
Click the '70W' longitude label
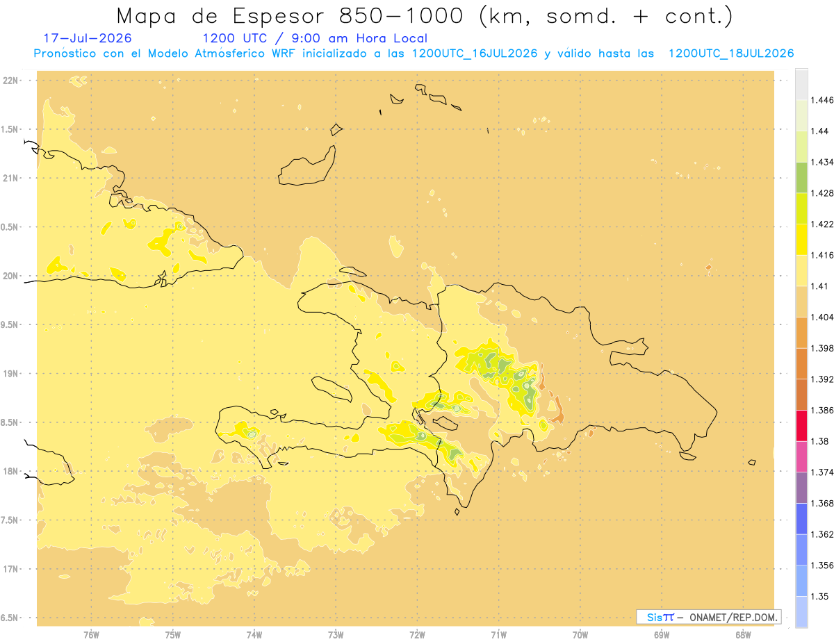(x=580, y=635)
